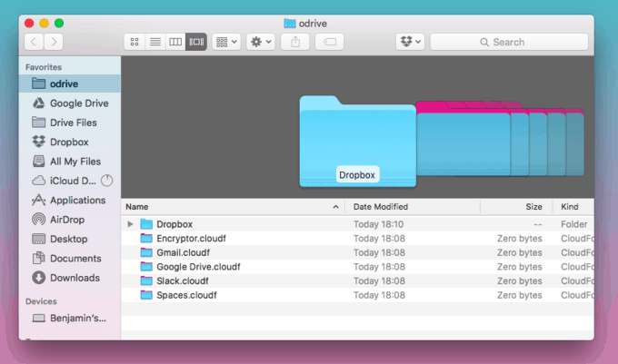Click the Gmail.cloudf folder icon

pyautogui.click(x=146, y=252)
